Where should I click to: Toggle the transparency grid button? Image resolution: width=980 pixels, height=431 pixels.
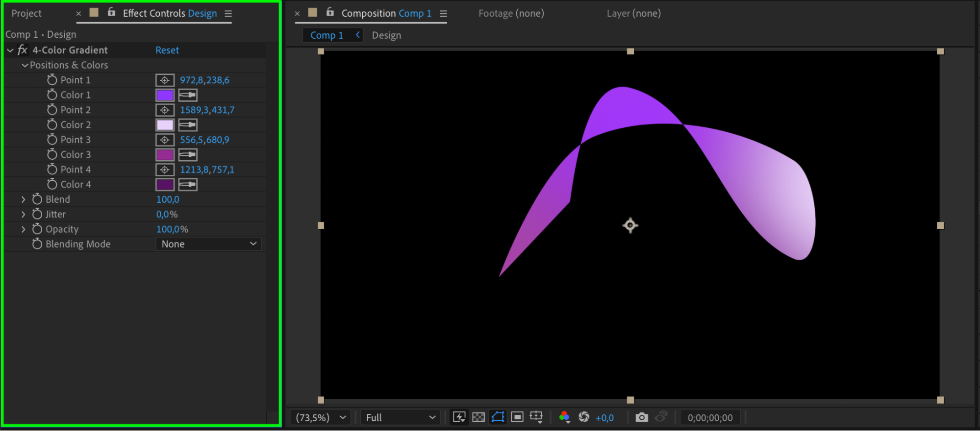tap(478, 417)
